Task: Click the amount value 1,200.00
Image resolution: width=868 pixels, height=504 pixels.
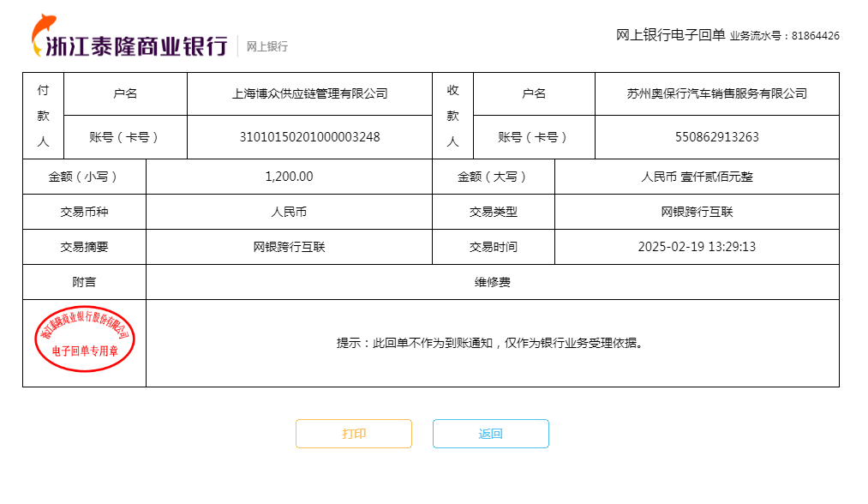Action: coord(289,177)
